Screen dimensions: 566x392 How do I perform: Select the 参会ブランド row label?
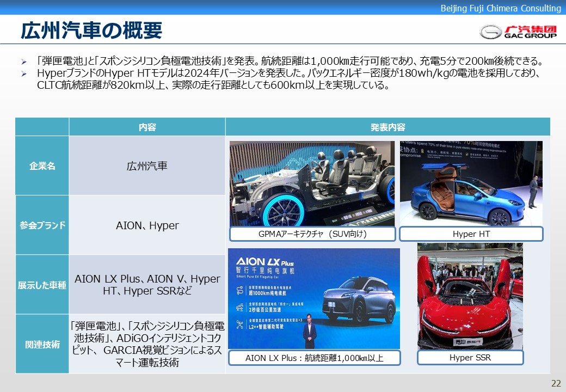[x=42, y=225]
